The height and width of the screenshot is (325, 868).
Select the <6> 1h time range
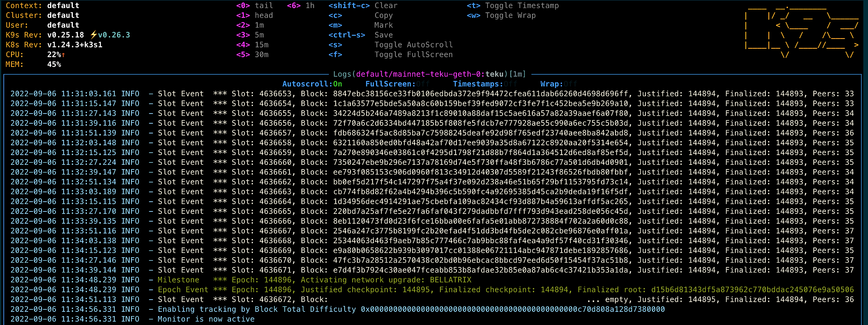click(x=301, y=6)
